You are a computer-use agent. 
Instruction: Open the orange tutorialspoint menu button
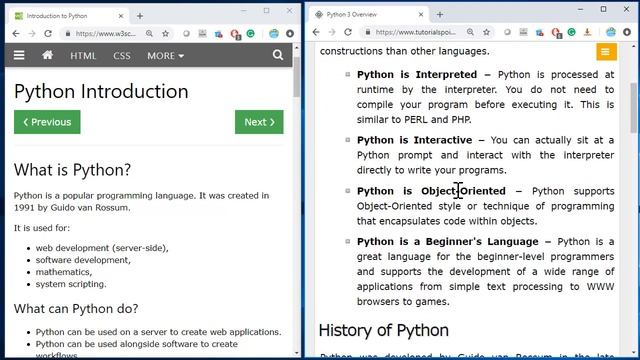coord(606,52)
